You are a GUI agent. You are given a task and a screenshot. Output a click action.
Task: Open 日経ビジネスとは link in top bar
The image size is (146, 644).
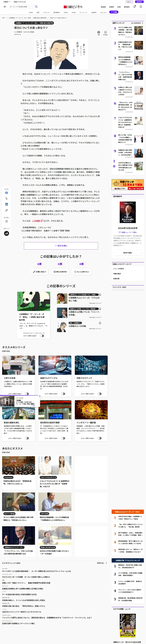[x=20, y=2]
